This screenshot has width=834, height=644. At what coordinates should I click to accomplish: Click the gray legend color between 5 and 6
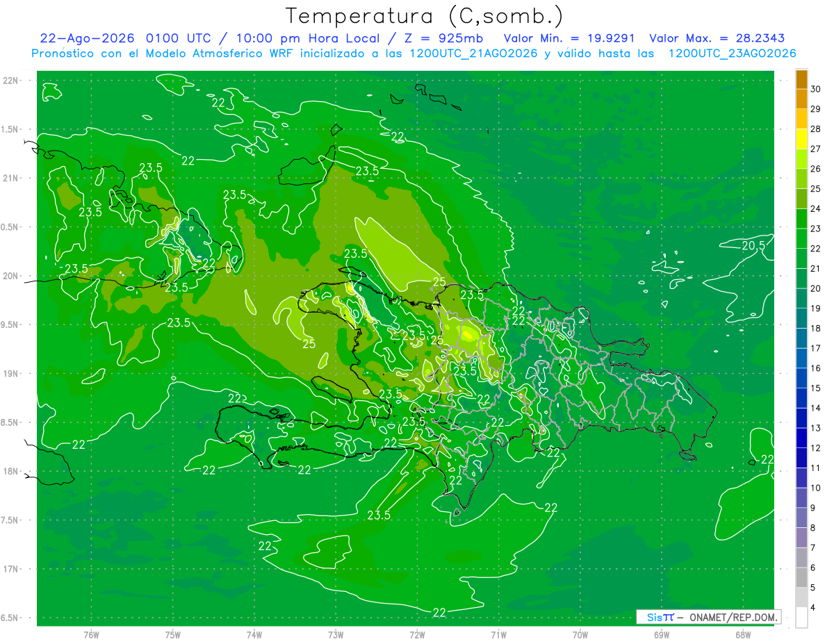pyautogui.click(x=801, y=578)
